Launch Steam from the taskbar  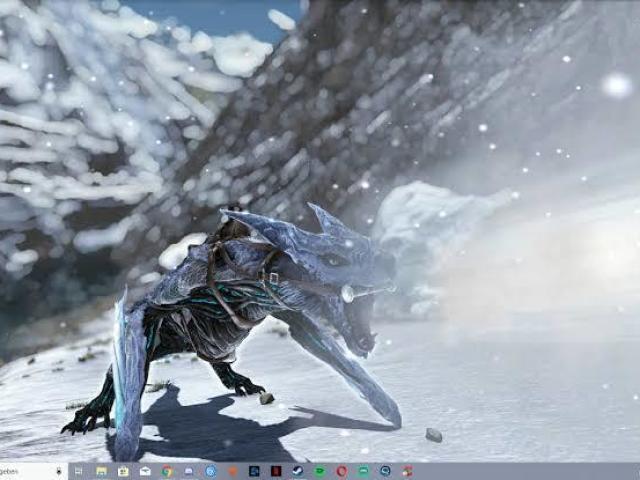tap(298, 471)
